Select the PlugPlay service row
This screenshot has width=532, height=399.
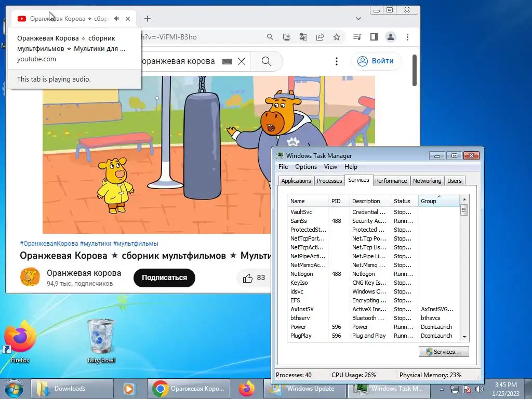click(x=373, y=336)
